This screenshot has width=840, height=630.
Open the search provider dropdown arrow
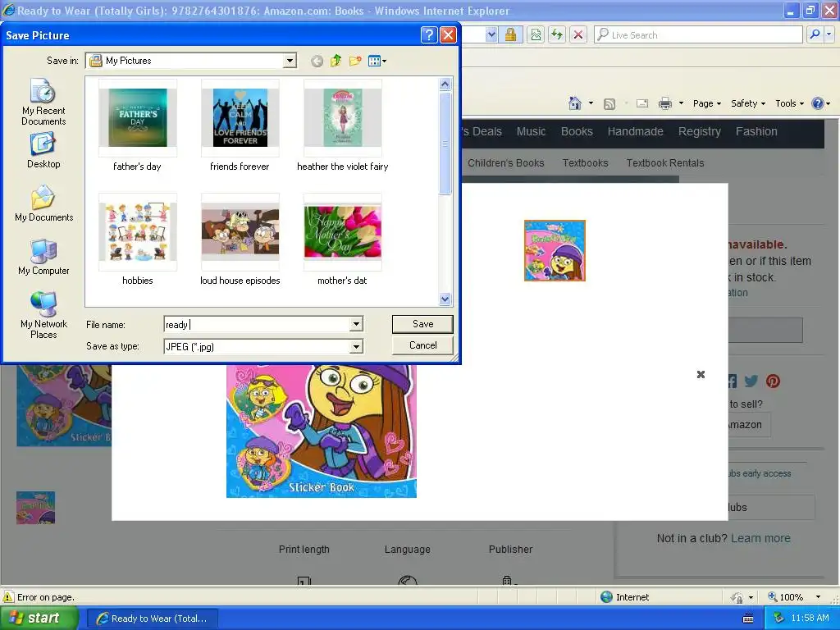coord(829,34)
